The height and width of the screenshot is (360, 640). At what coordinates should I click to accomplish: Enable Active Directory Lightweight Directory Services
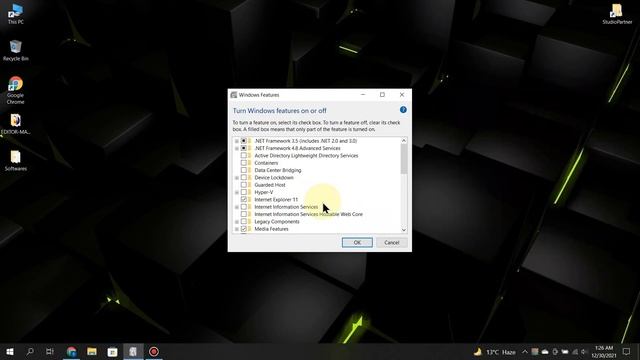244,156
